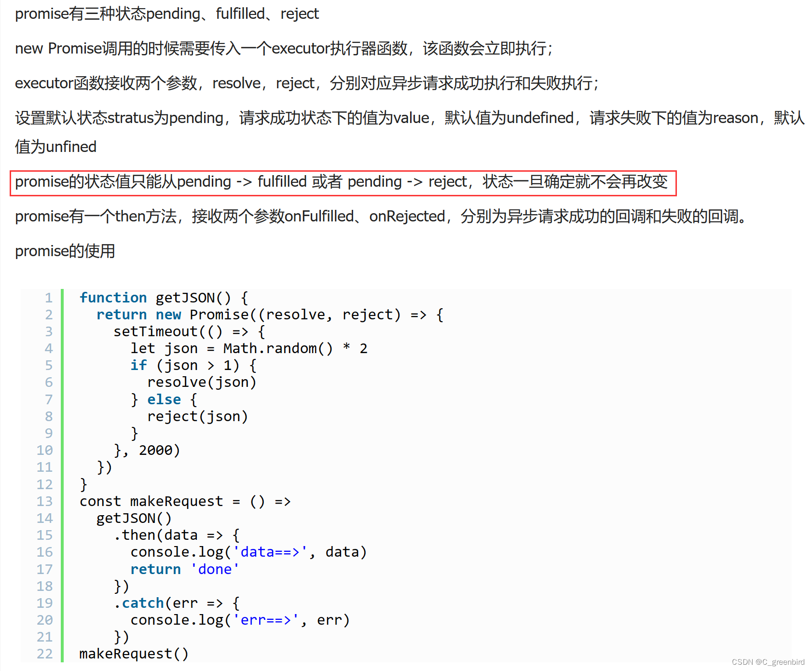Click code line 'getJSON()' on line 14

134,518
